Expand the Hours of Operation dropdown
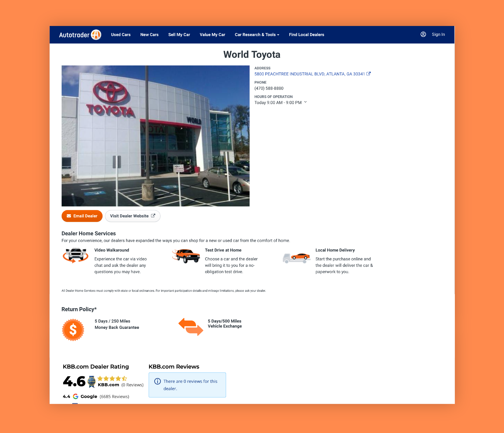This screenshot has width=504, height=433. coord(306,102)
